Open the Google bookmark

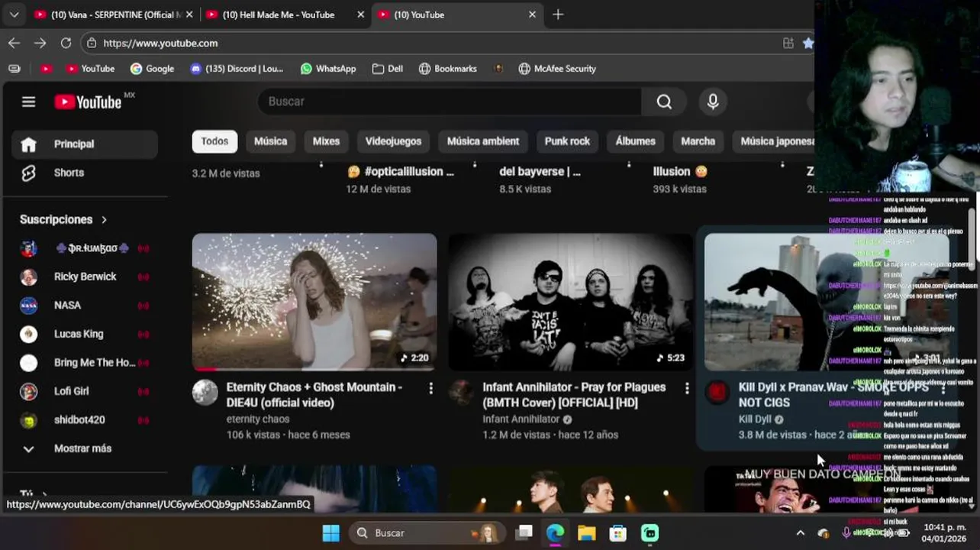[153, 69]
